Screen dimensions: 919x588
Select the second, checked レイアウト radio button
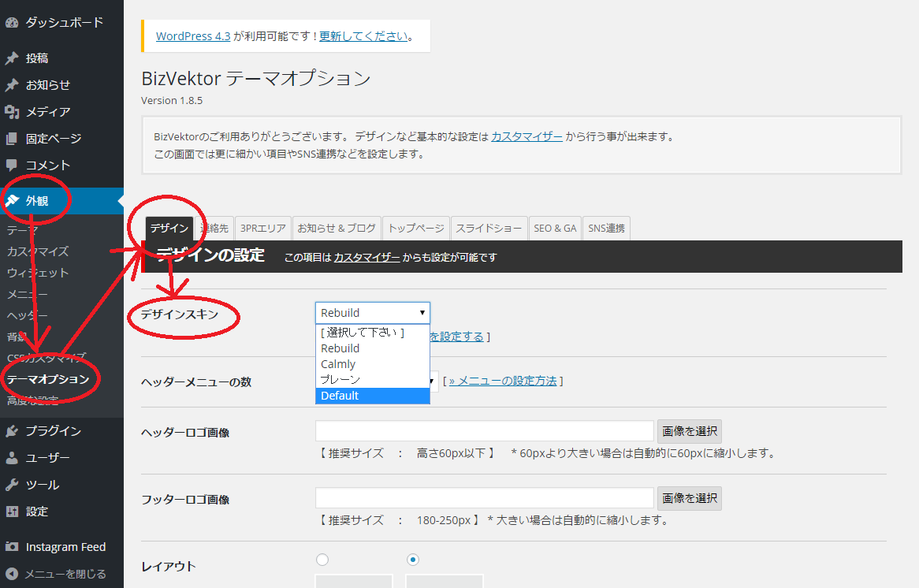(413, 560)
